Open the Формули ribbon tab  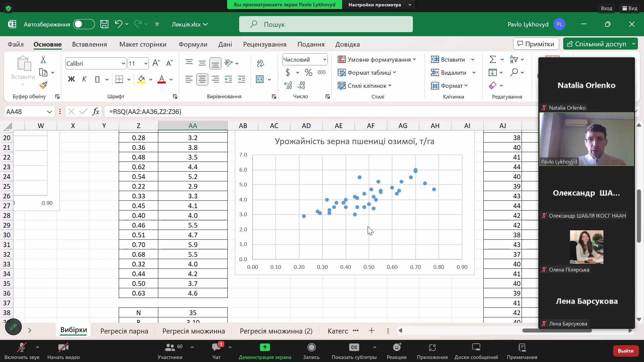pos(193,44)
